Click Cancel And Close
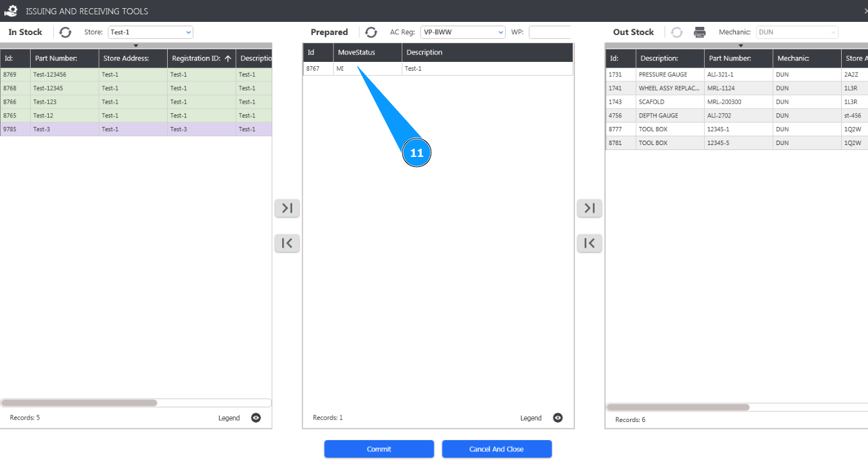The image size is (868, 462). coord(497,449)
